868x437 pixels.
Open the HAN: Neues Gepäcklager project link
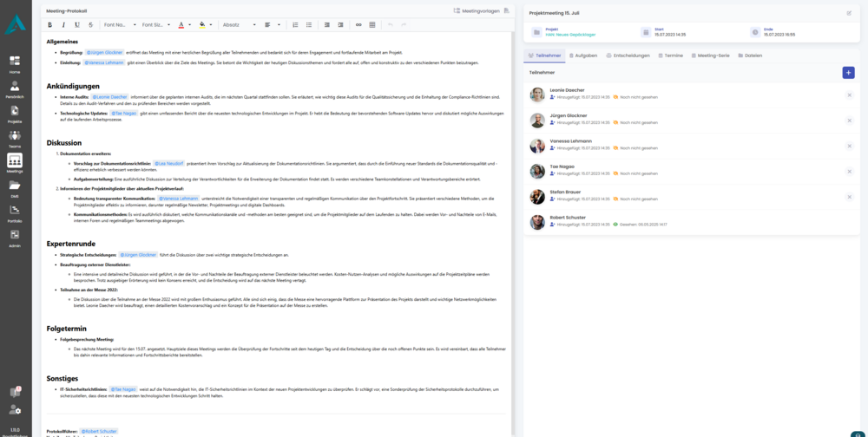[x=569, y=35]
